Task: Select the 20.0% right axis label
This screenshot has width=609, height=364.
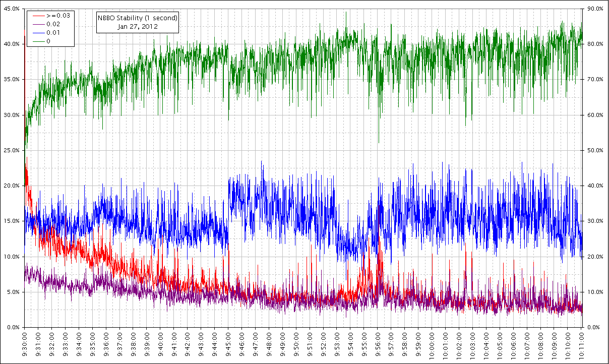Action: pos(595,257)
